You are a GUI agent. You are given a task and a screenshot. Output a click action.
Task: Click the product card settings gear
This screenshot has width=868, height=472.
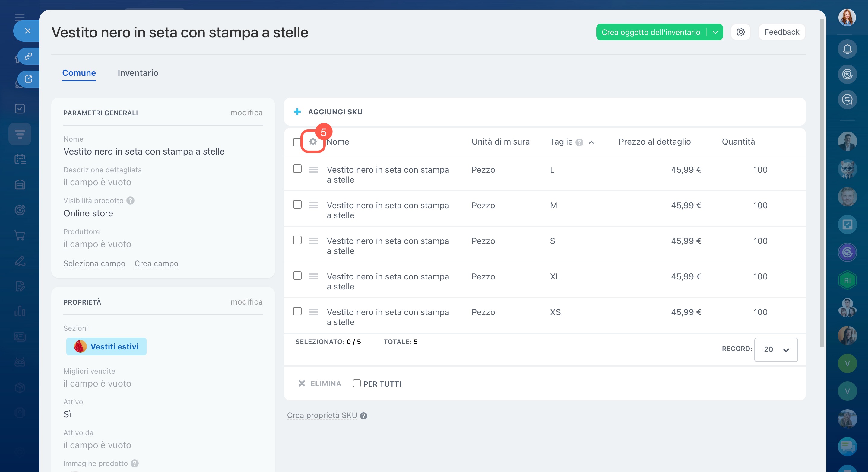[x=740, y=32]
